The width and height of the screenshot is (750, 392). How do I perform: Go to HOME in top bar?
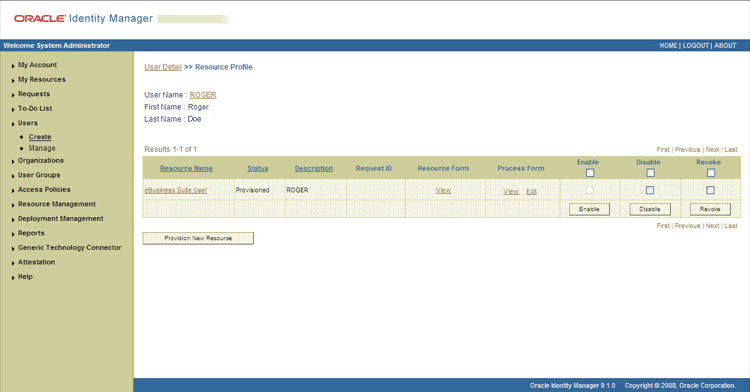tap(668, 45)
